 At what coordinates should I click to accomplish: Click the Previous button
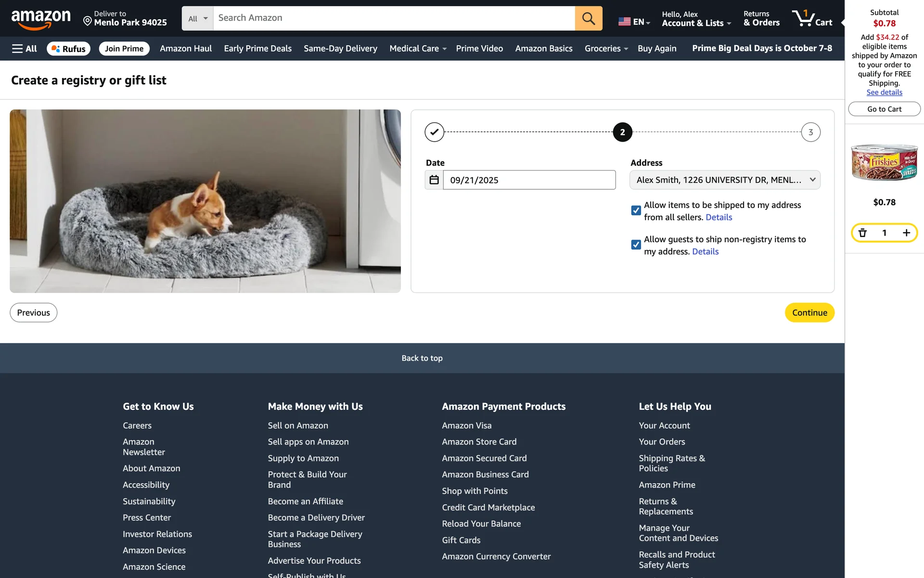click(33, 313)
